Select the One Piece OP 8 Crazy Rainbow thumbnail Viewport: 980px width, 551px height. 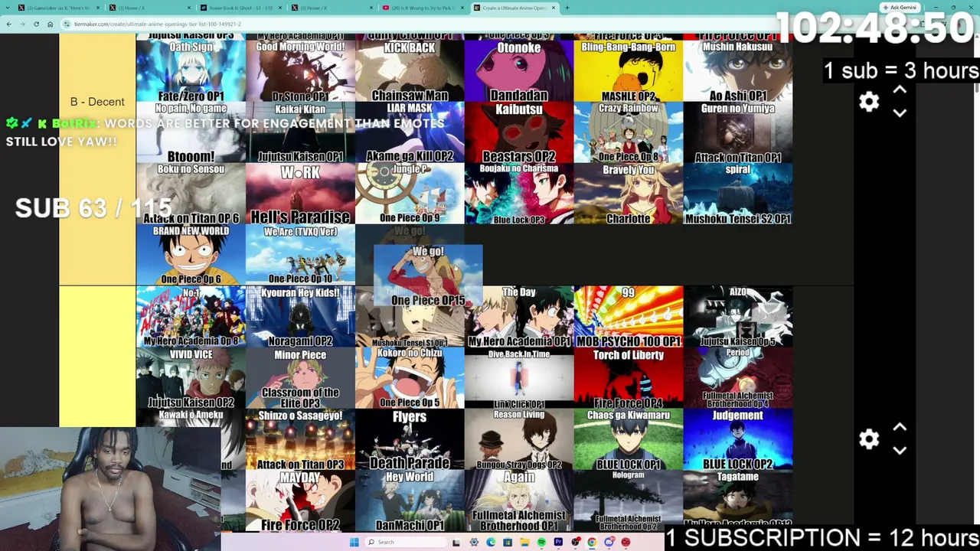[x=629, y=132]
